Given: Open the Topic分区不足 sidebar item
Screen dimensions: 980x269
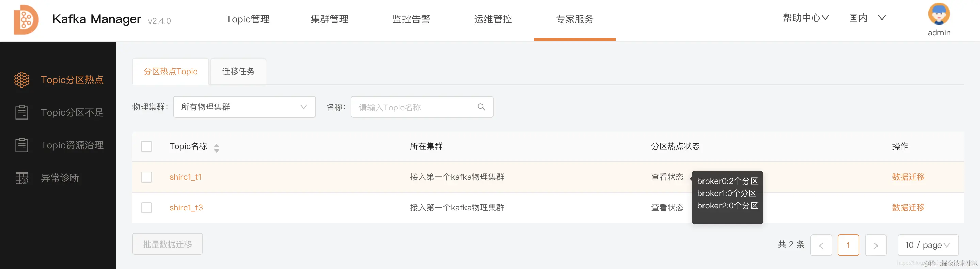Looking at the screenshot, I should click(x=72, y=112).
